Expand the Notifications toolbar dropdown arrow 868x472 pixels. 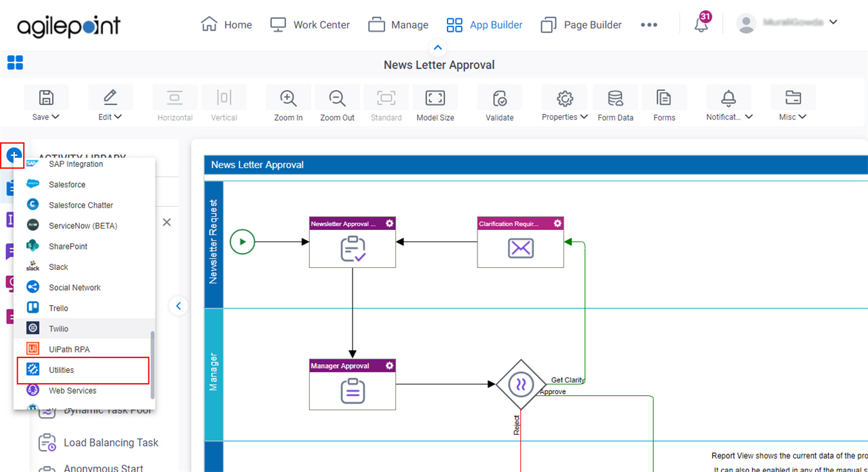pos(749,117)
